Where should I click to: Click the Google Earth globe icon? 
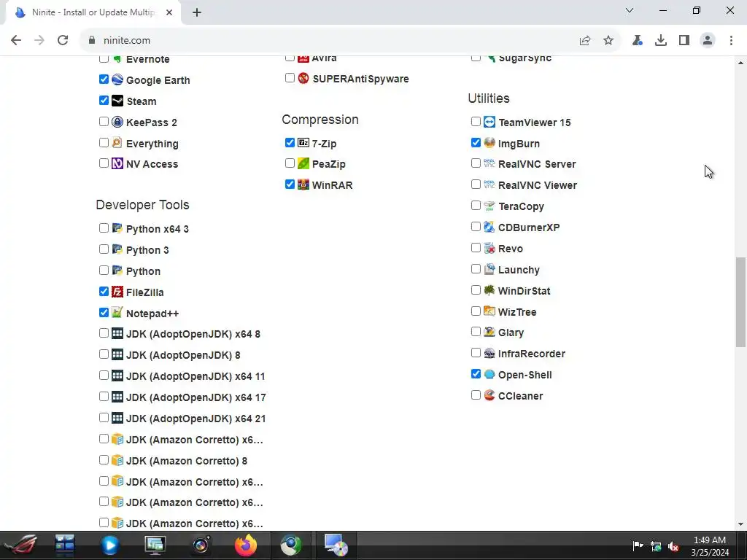[117, 79]
